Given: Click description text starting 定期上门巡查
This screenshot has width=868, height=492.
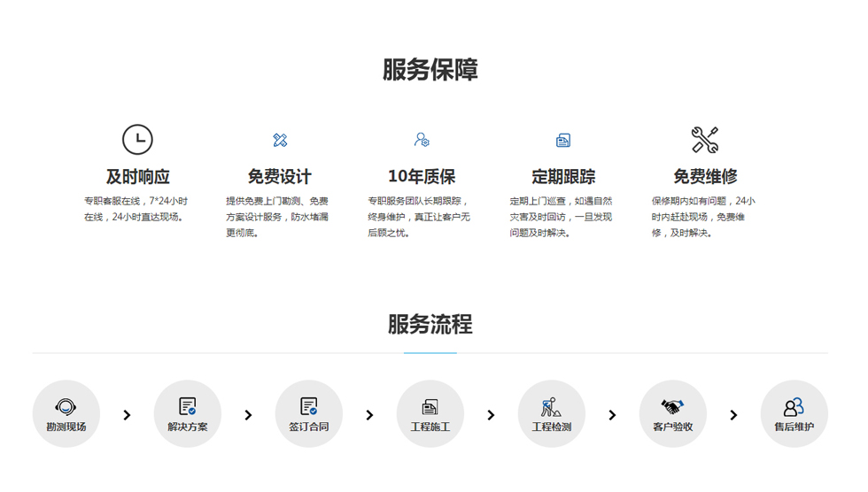Looking at the screenshot, I should (x=561, y=217).
